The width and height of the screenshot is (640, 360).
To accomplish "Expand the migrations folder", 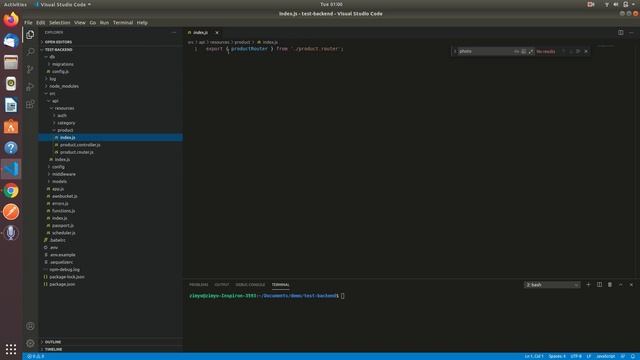I will (x=63, y=64).
